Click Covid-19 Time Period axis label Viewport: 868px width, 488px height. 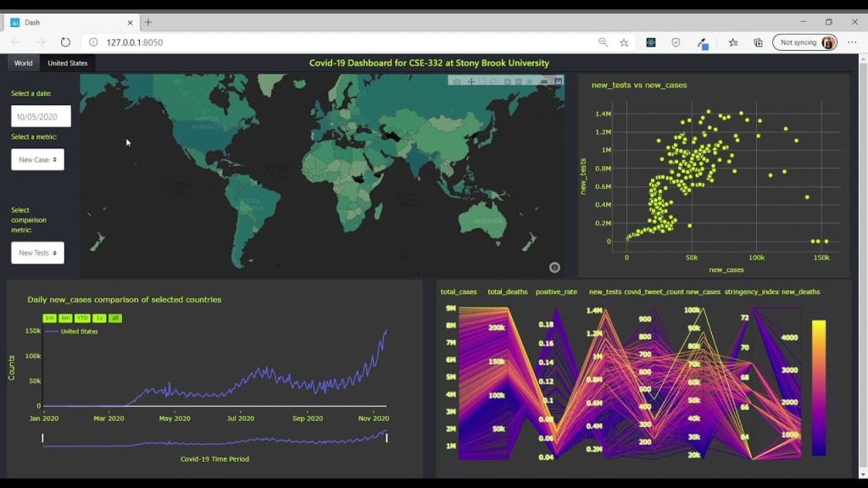point(214,458)
